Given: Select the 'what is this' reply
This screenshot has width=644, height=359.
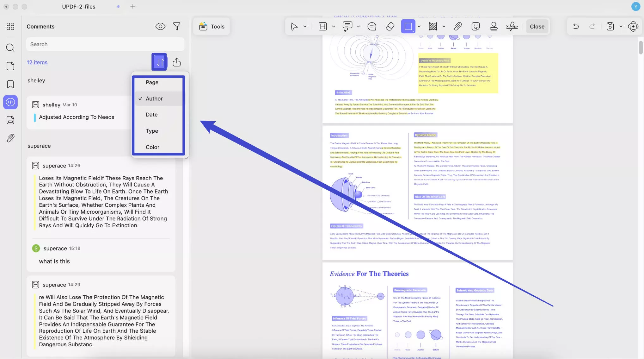Looking at the screenshot, I should click(x=54, y=261).
